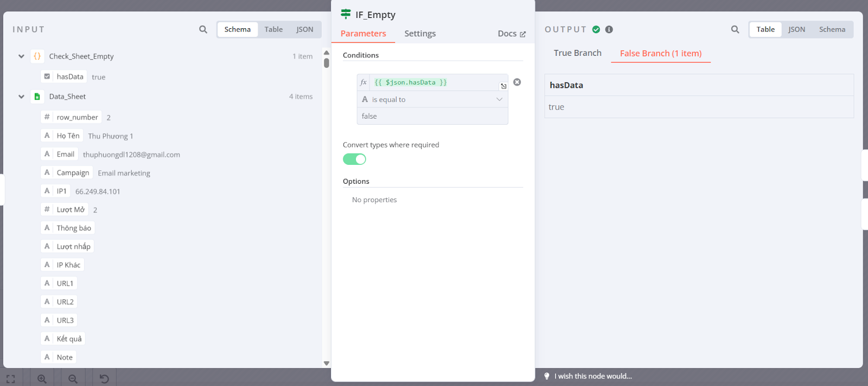The height and width of the screenshot is (386, 868).
Task: Reset the canvas zoom
Action: [104, 379]
